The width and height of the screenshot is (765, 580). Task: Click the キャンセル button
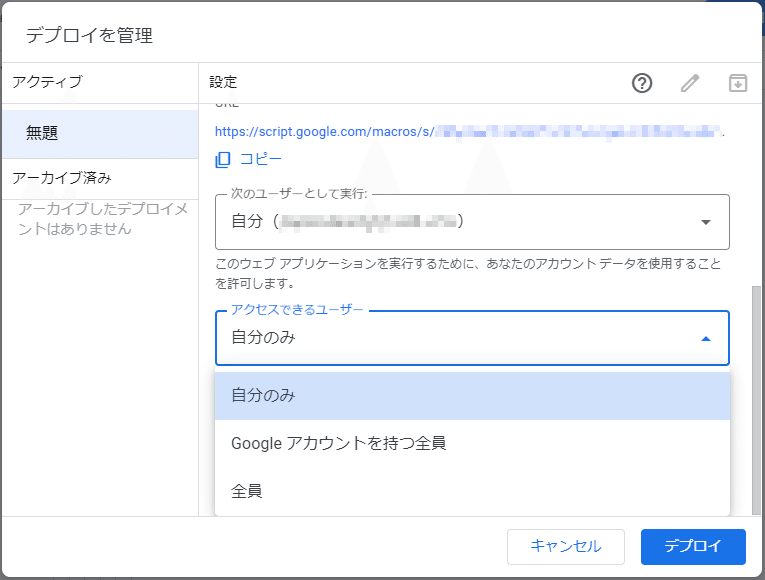pos(566,546)
